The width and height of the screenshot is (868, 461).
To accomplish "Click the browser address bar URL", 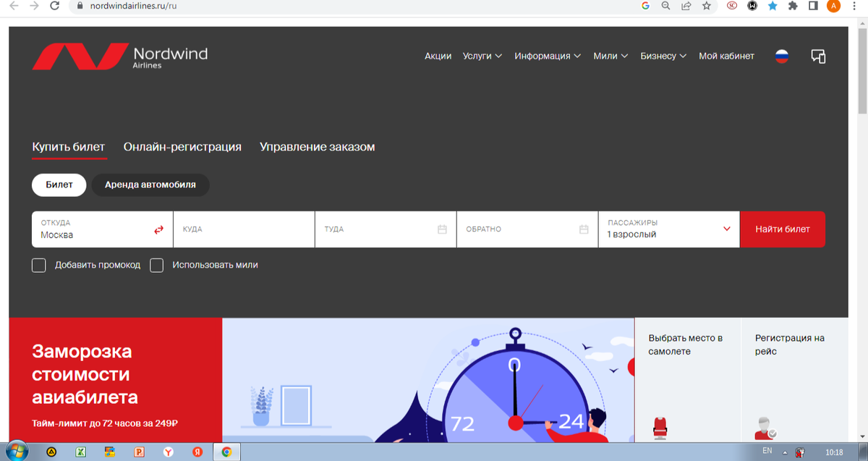I will point(133,6).
